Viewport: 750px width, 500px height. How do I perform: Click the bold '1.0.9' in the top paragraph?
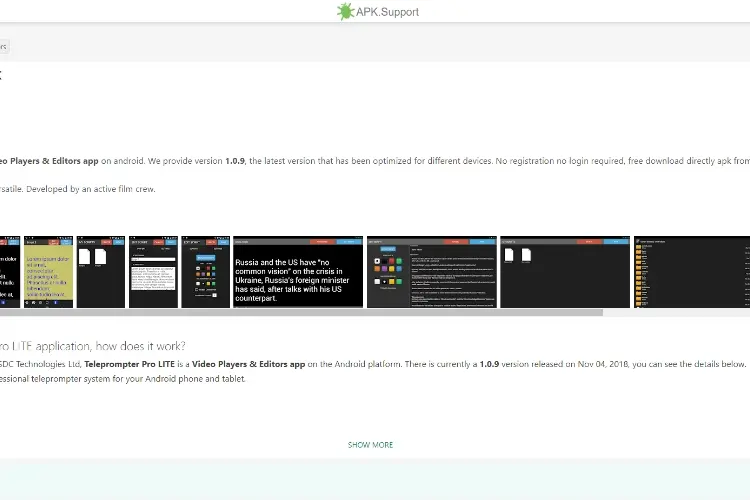235,161
